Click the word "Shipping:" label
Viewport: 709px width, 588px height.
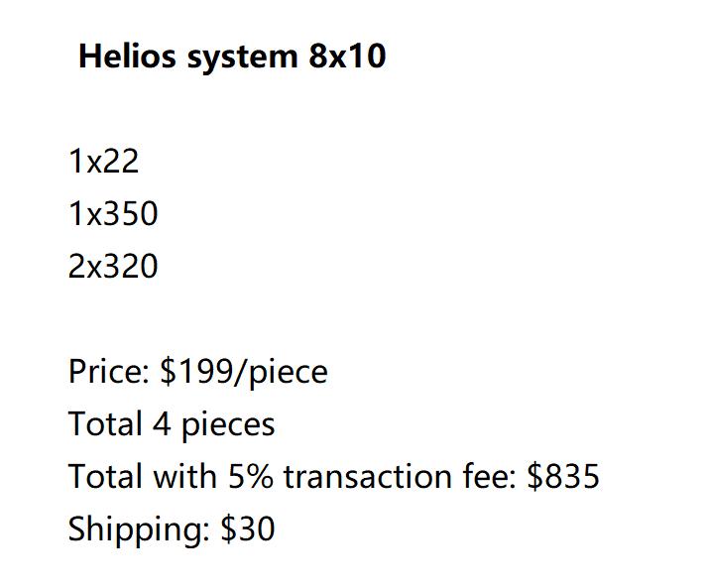(x=139, y=530)
